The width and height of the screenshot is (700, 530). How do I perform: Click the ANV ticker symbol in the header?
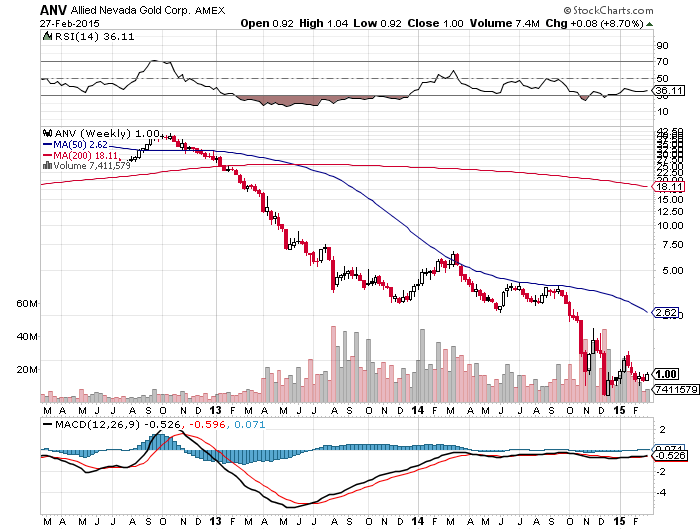pyautogui.click(x=54, y=10)
